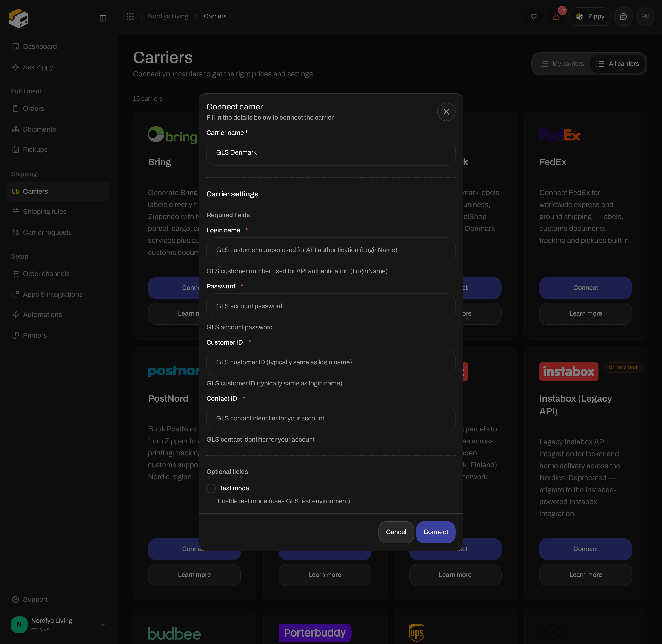This screenshot has height=644, width=662.
Task: Click the Password input field
Action: point(331,306)
